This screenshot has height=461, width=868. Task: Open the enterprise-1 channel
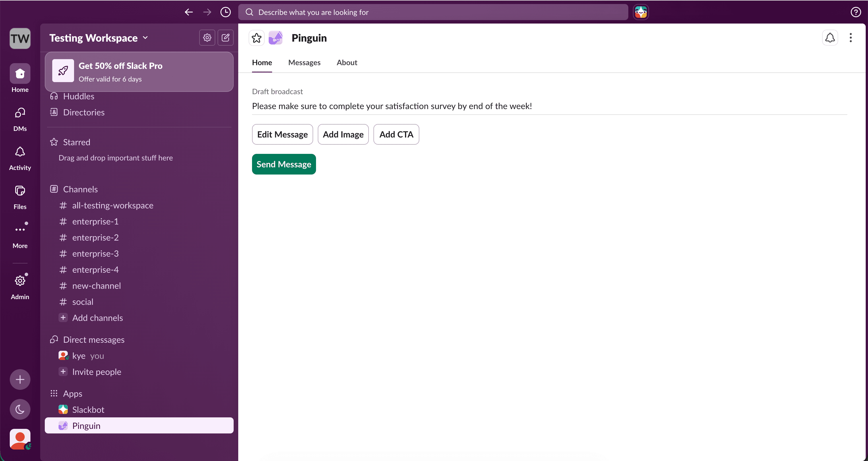click(x=139, y=221)
